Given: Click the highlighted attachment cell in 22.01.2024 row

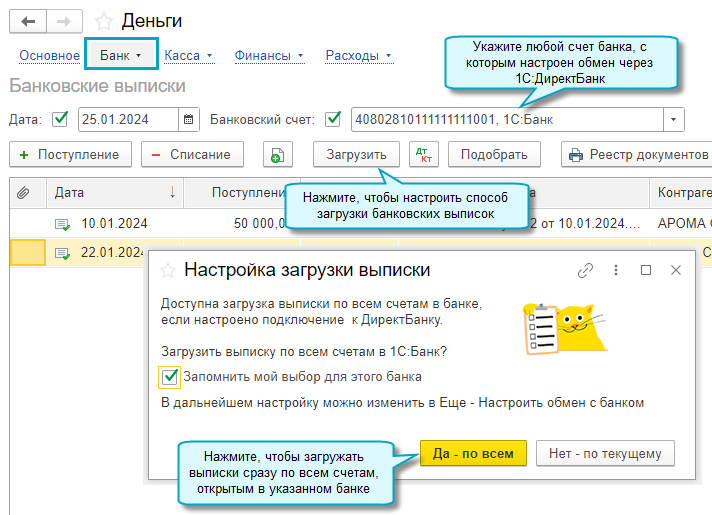Looking at the screenshot, I should click(28, 253).
